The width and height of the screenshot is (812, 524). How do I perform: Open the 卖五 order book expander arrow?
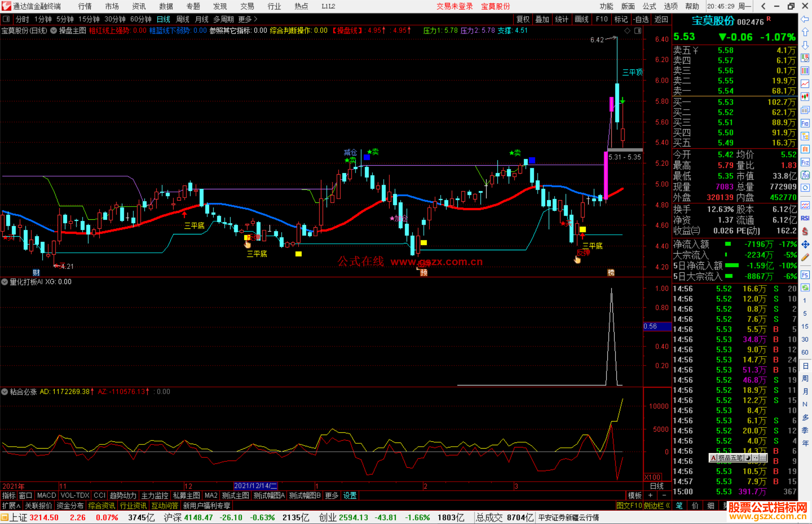point(695,50)
